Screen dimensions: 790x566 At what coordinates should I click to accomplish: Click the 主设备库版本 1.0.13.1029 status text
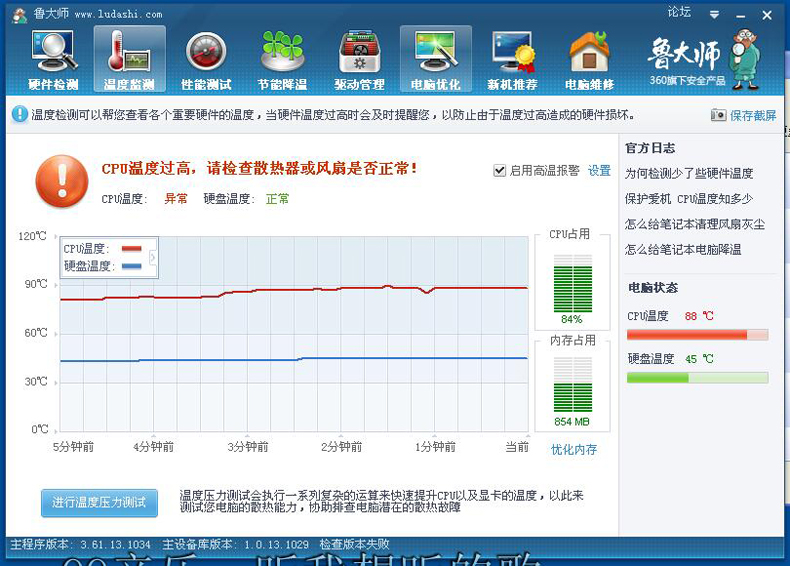(235, 544)
